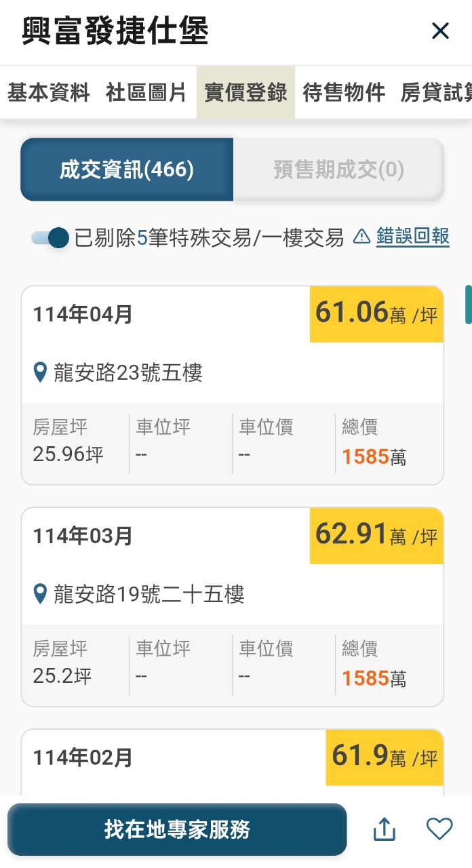Toggle off the special transactions filter switch
The image size is (472, 868).
coord(51,238)
